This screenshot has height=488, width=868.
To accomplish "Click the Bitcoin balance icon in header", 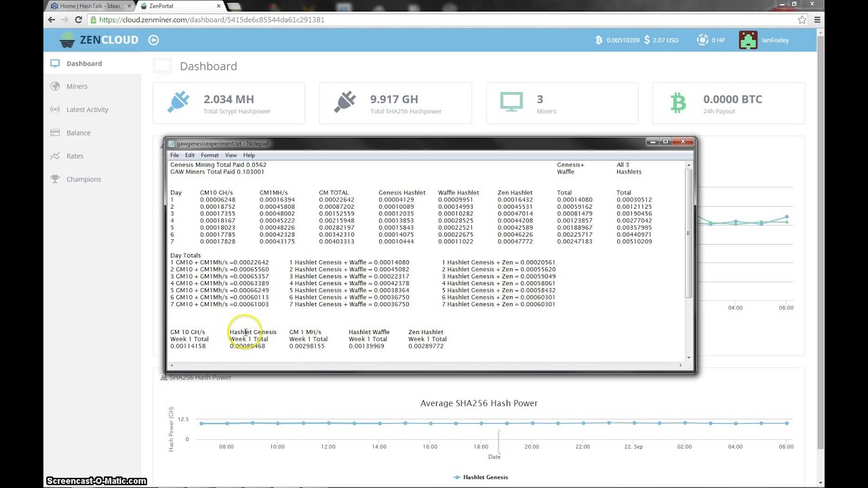I will 599,40.
